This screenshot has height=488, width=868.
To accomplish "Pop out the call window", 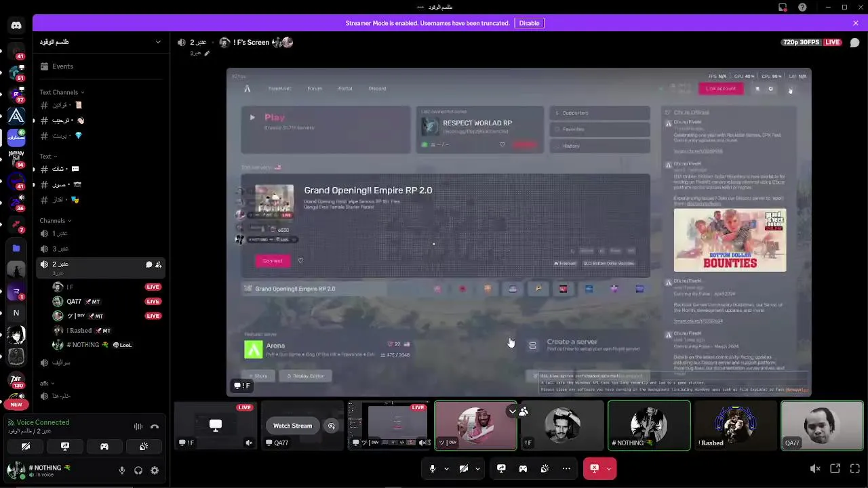I will click(x=835, y=468).
